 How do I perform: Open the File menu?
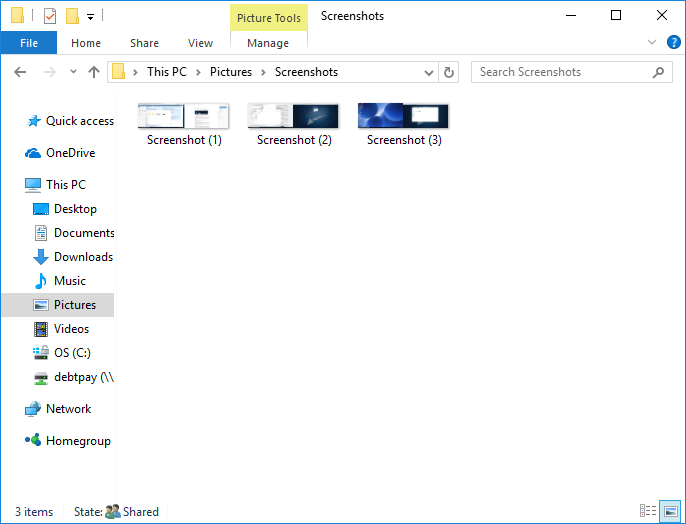coord(29,43)
